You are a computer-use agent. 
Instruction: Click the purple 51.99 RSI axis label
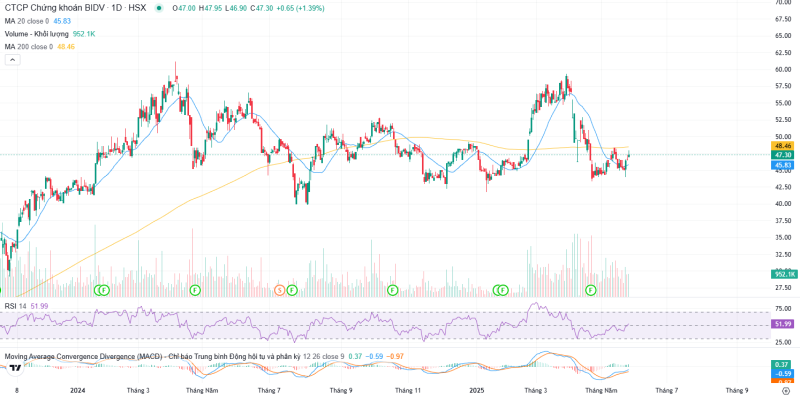[783, 324]
